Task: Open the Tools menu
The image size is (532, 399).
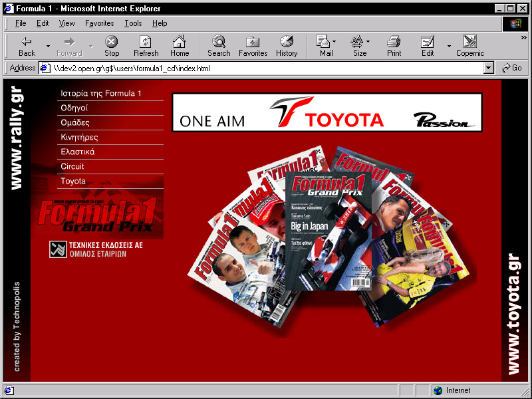Action: click(x=133, y=23)
